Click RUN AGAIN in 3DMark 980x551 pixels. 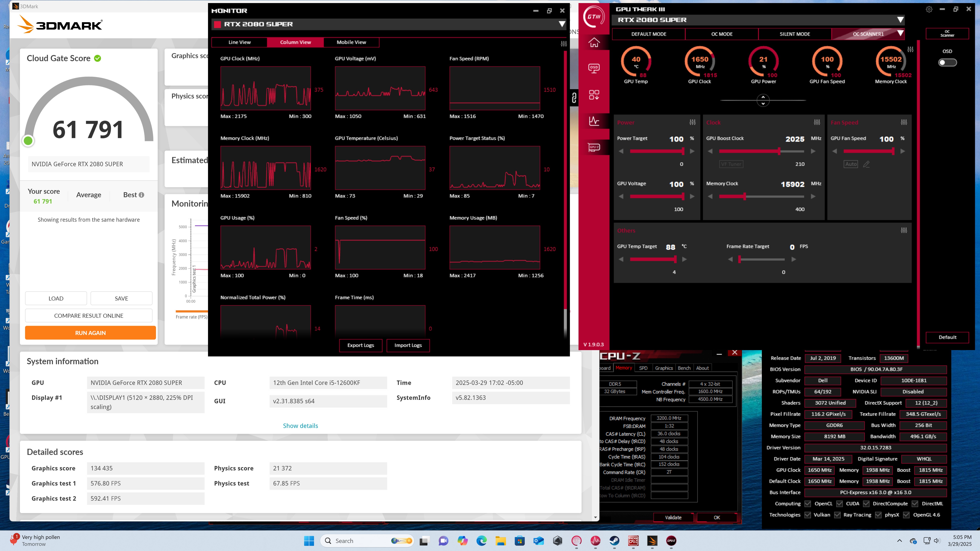coord(90,333)
